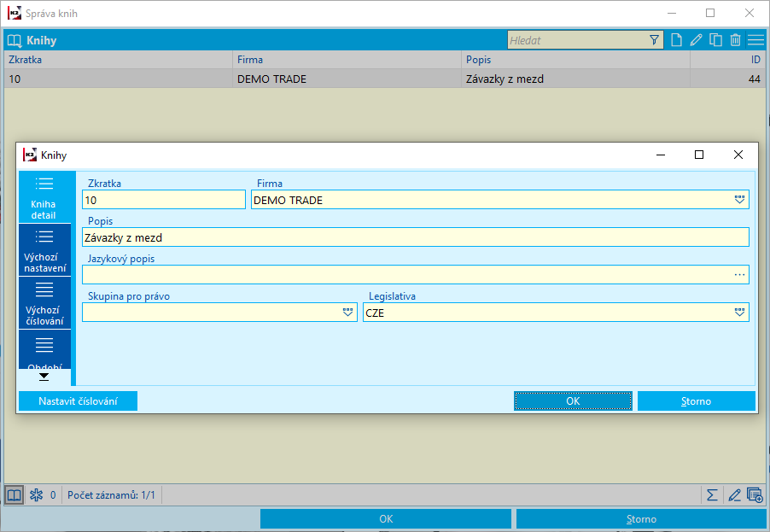The image size is (770, 532).
Task: Sort by the ID column header
Action: tap(728, 60)
